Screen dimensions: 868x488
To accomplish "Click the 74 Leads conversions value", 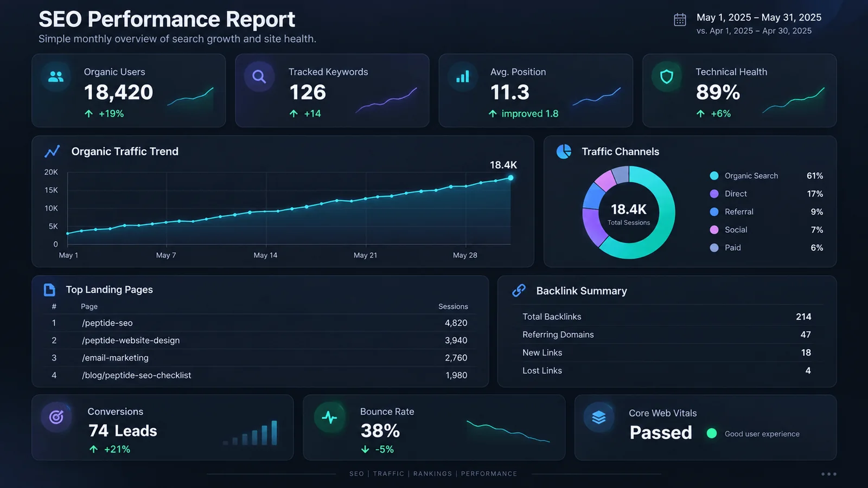I will click(123, 431).
